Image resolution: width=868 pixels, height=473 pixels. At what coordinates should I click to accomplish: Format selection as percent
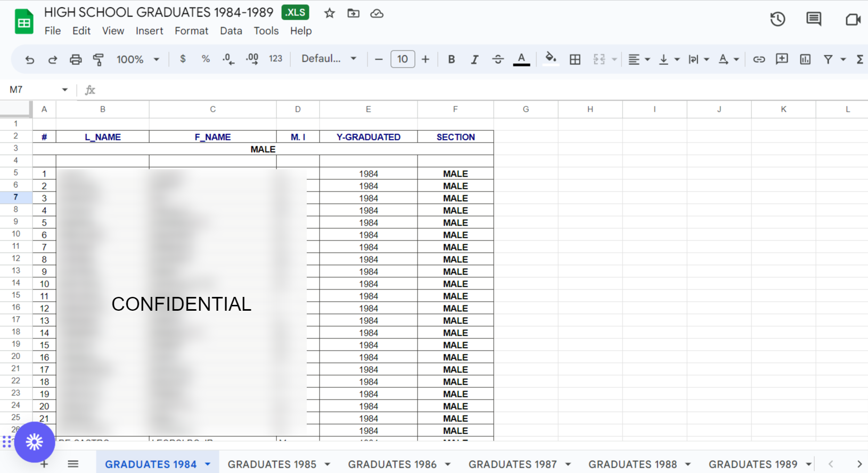(206, 59)
